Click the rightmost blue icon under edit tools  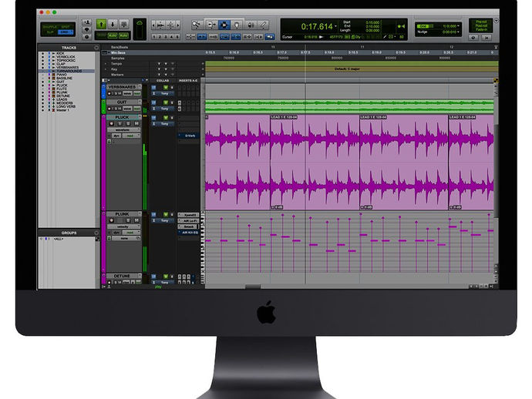pos(270,36)
